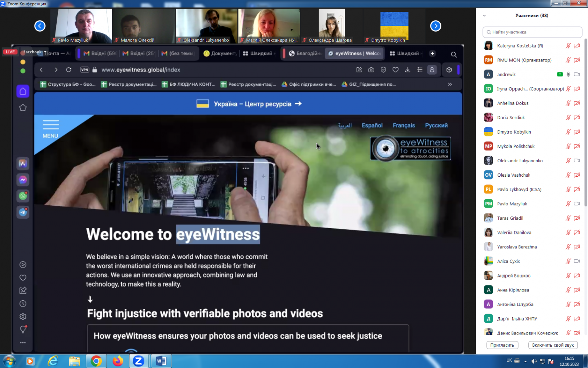The width and height of the screenshot is (588, 368).
Task: Switch to eyeWitness | Welcome tab
Action: click(x=354, y=53)
